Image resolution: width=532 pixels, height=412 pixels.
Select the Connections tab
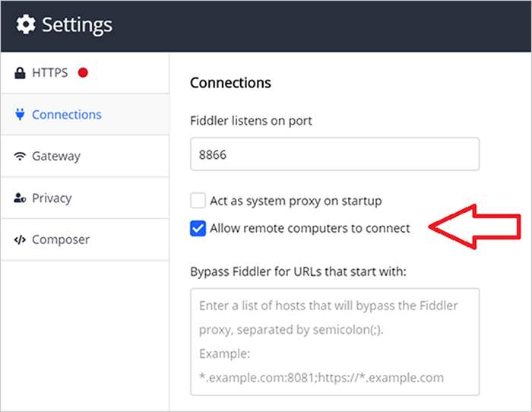tap(85, 115)
